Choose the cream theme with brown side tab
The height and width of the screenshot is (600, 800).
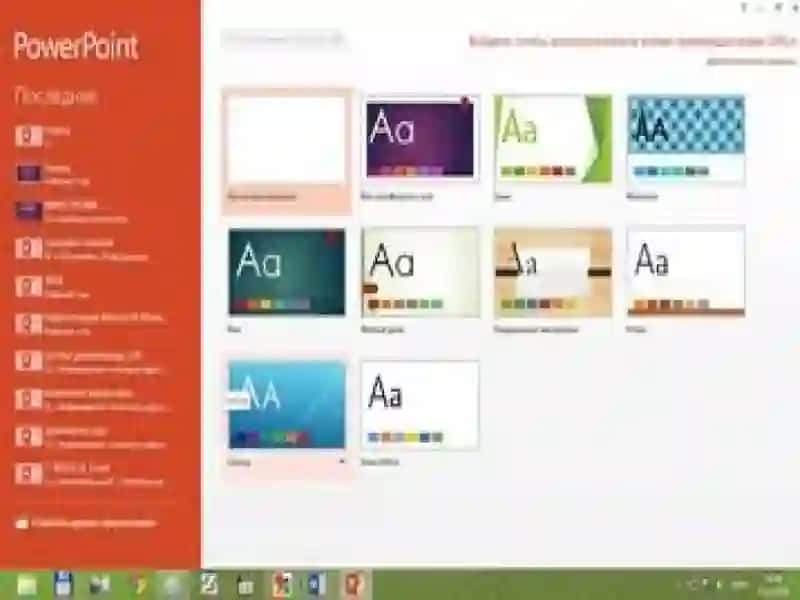pyautogui.click(x=420, y=272)
